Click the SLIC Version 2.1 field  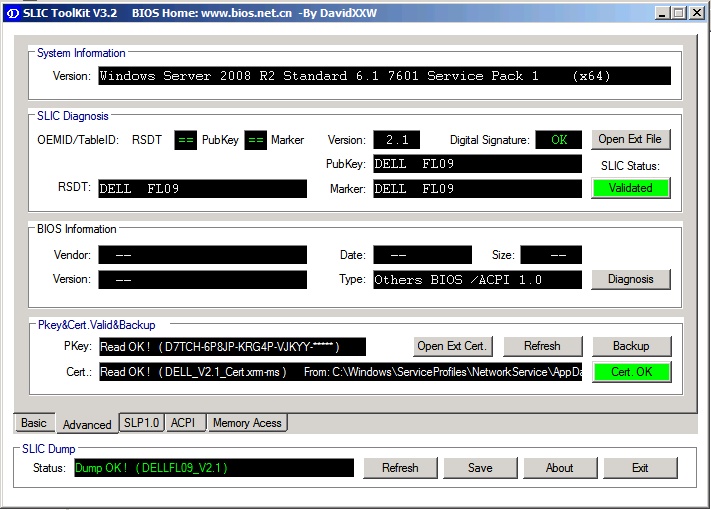(x=397, y=140)
